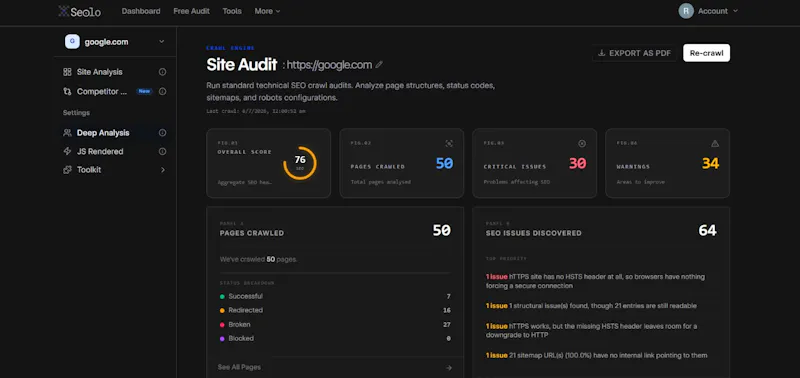800x378 pixels.
Task: Open the structural issue entry
Action: [x=591, y=306]
